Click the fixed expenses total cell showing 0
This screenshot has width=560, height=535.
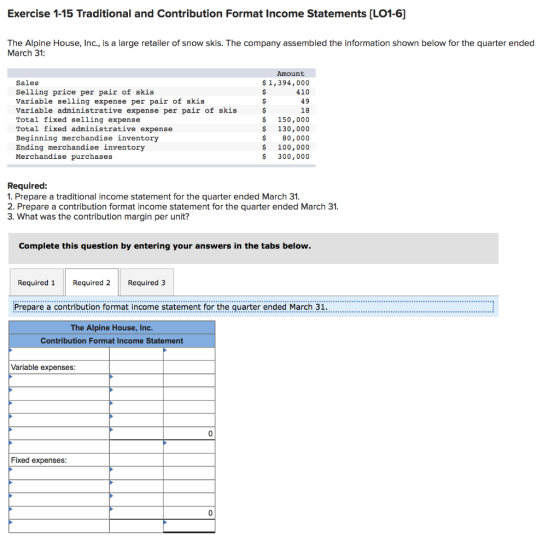(189, 513)
